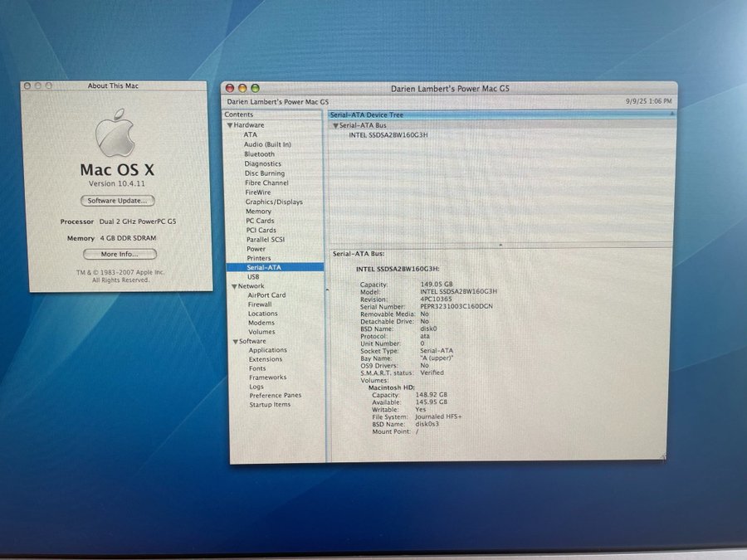747x560 pixels.
Task: Click the "Dual 2 GHz PowerPC G5" processor text
Action: [138, 222]
